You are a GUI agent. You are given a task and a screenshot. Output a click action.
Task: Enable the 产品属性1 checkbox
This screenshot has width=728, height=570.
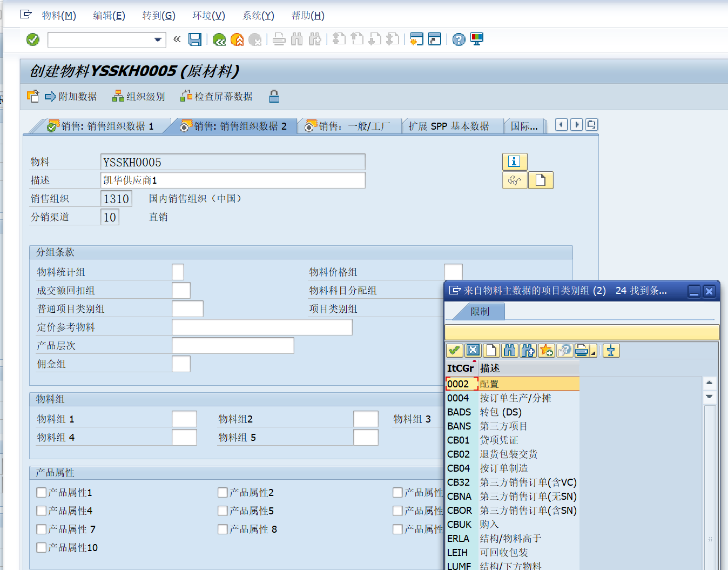click(x=41, y=492)
